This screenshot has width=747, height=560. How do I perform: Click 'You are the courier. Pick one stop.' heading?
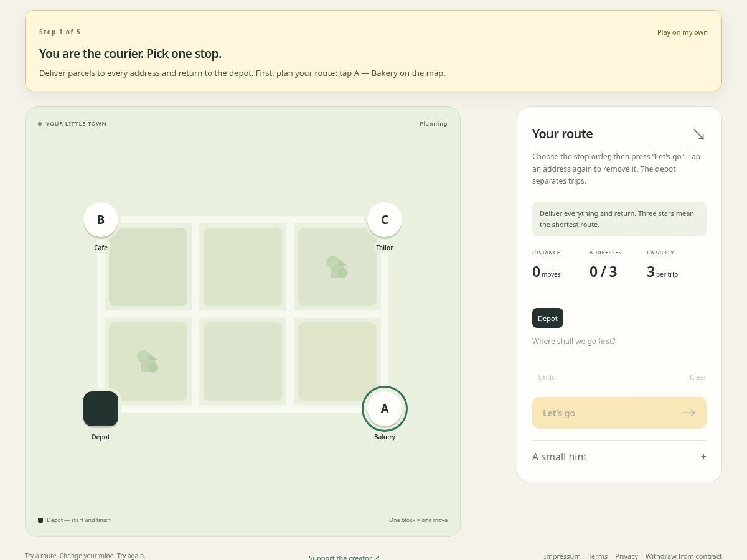coord(130,54)
